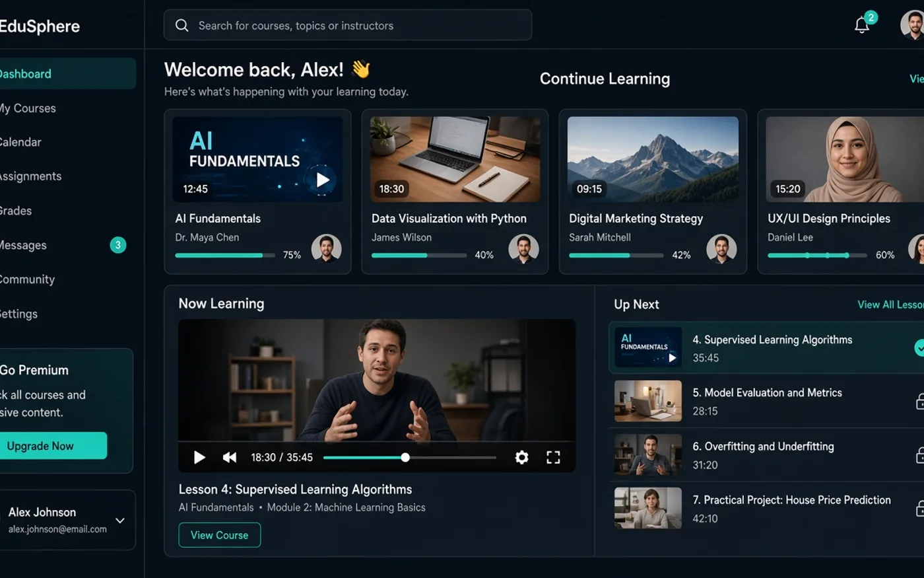
Task: Play the AI Fundamentals card video
Action: click(322, 180)
